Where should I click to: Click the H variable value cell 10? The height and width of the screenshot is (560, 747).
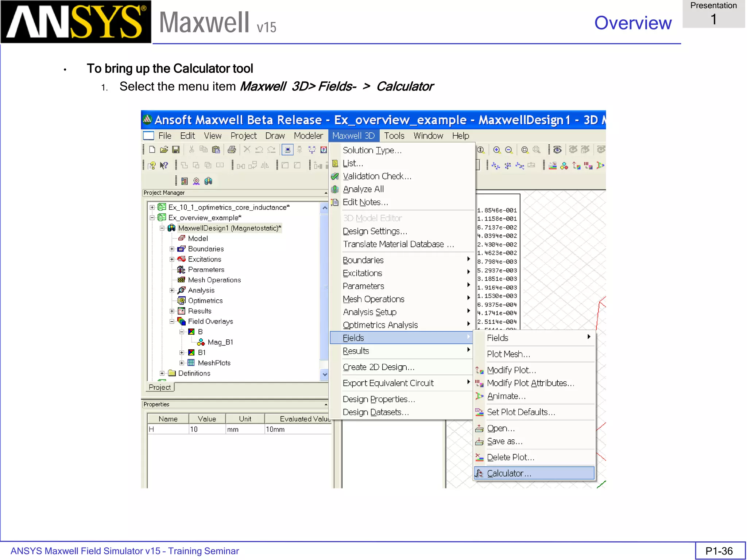[207, 429]
